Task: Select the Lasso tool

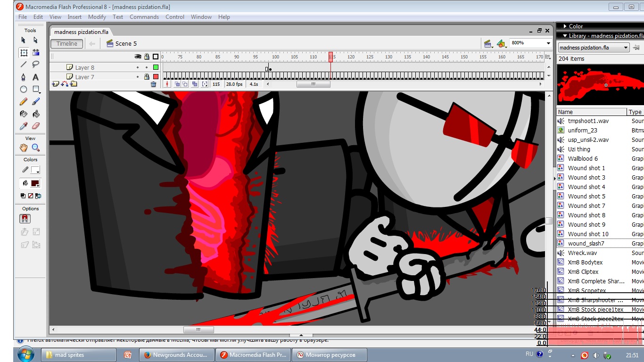Action: click(36, 65)
